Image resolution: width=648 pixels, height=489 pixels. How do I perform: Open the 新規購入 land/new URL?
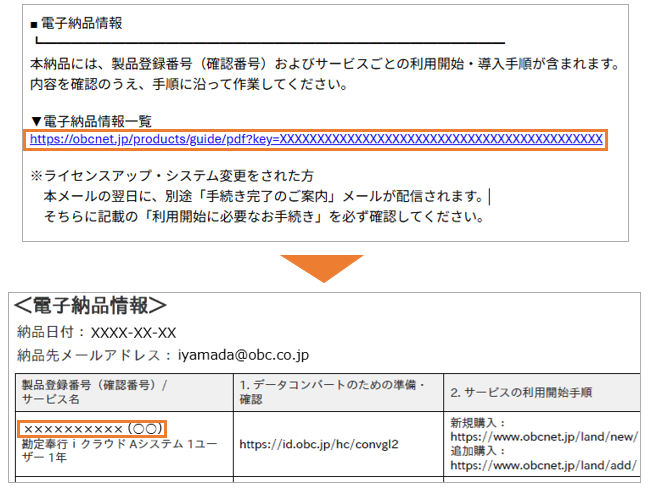click(544, 437)
